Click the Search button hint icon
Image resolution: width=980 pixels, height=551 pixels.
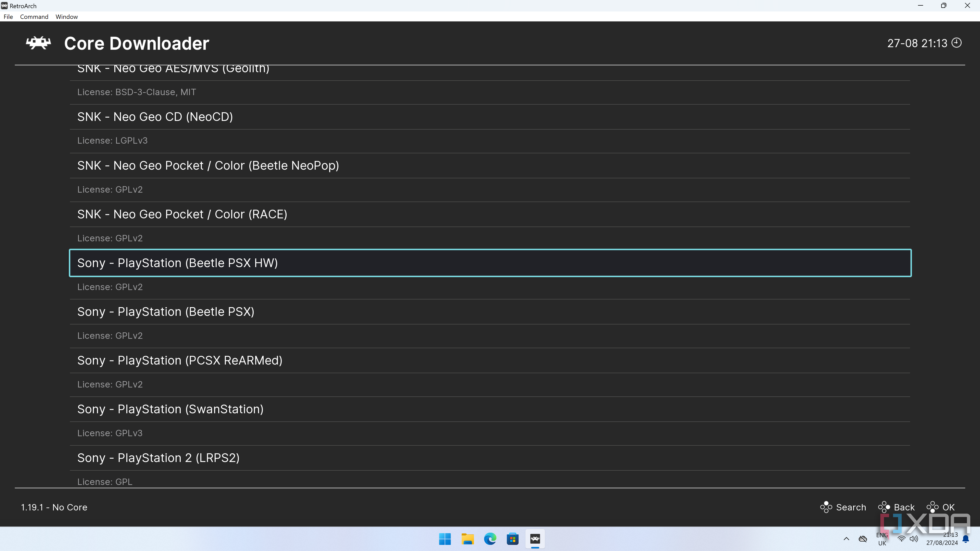[826, 507]
